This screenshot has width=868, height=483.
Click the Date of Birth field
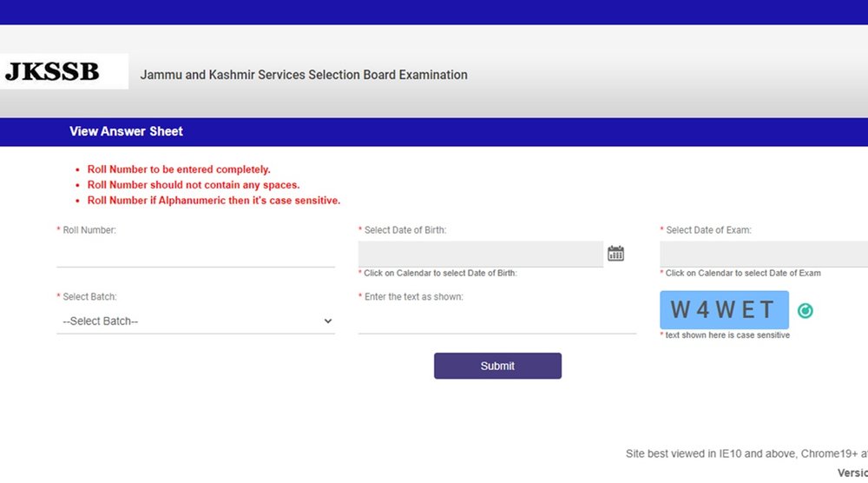point(480,254)
